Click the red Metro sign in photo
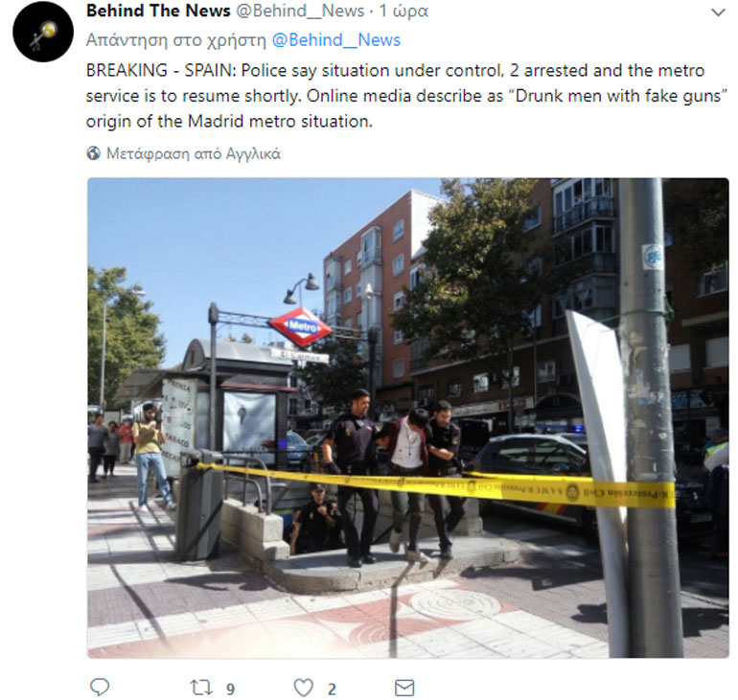This screenshot has width=738, height=700. pos(300,326)
